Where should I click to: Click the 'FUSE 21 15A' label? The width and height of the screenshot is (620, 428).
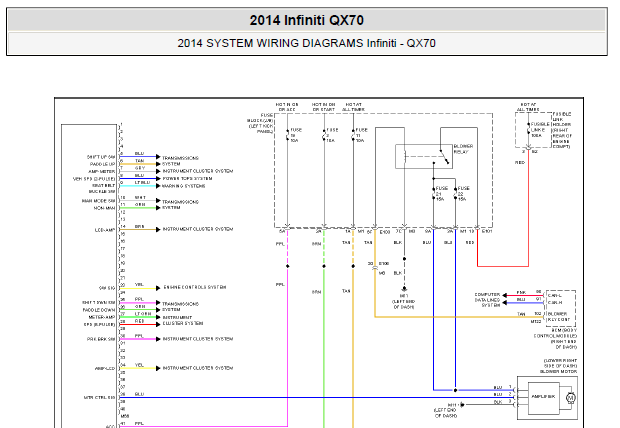pyautogui.click(x=442, y=193)
